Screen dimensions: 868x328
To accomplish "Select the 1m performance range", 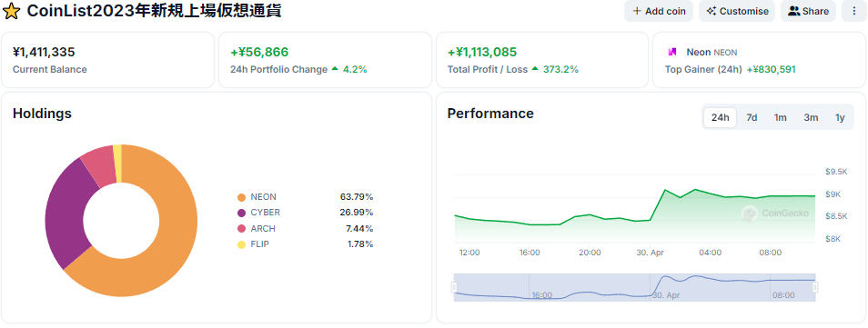I will pos(781,117).
